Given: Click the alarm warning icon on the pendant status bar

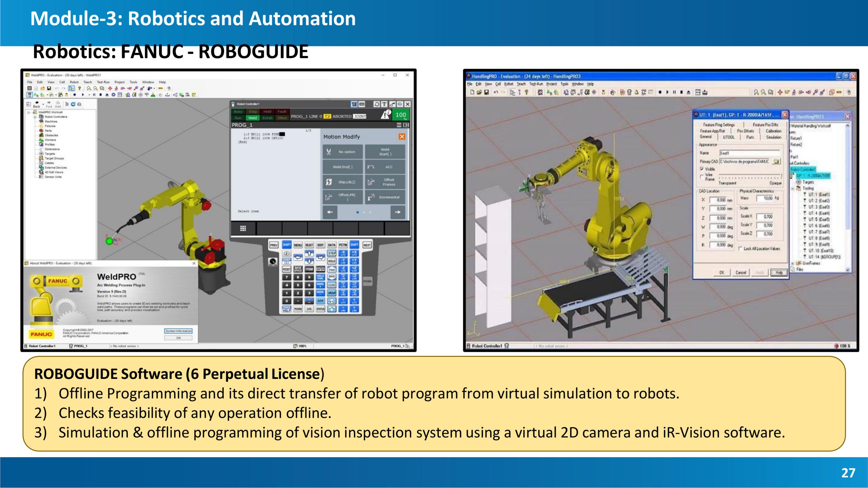Looking at the screenshot, I should tap(386, 114).
